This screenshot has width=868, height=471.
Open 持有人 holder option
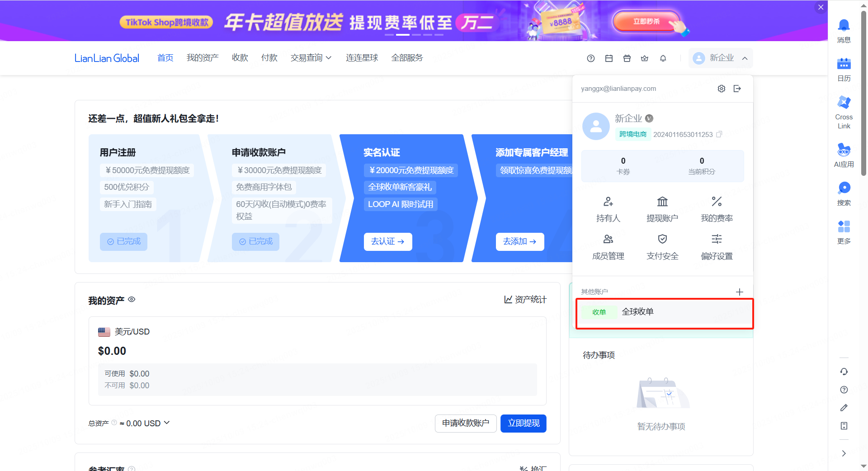(608, 209)
